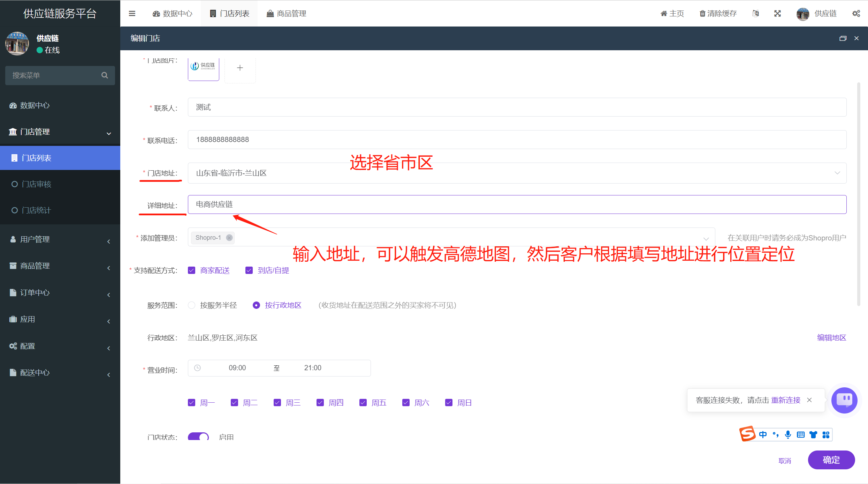This screenshot has width=868, height=484.
Task: Click the user avatar in the header
Action: click(802, 14)
